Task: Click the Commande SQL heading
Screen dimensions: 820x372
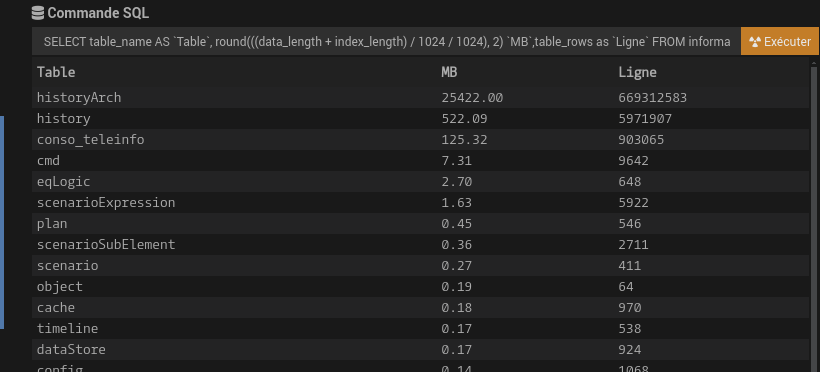Action: click(x=98, y=13)
